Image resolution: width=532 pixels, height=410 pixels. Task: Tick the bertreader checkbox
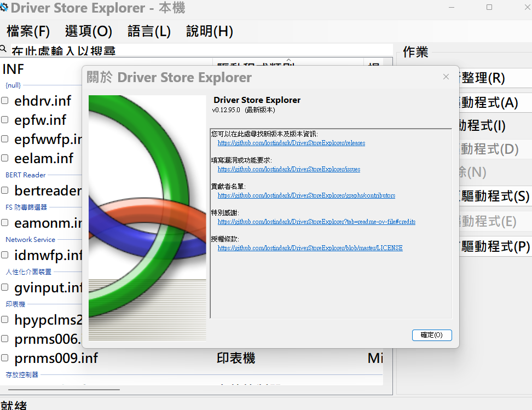coord(5,190)
